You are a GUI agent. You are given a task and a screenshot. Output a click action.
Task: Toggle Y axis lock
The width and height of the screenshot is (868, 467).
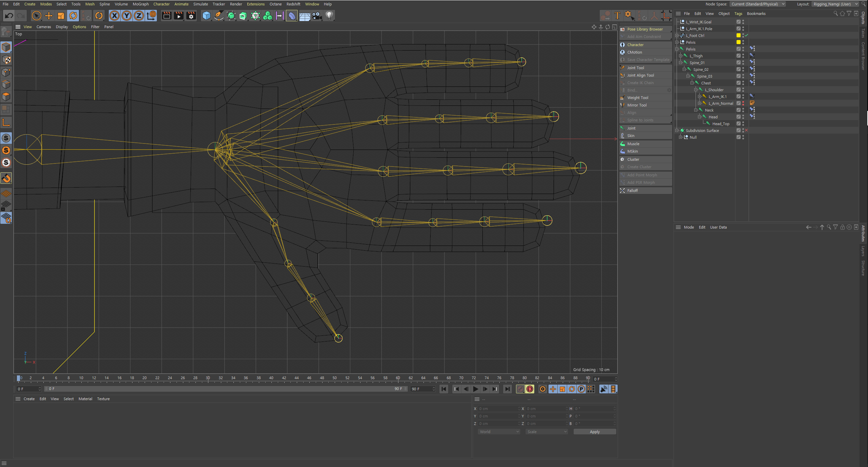coord(127,16)
